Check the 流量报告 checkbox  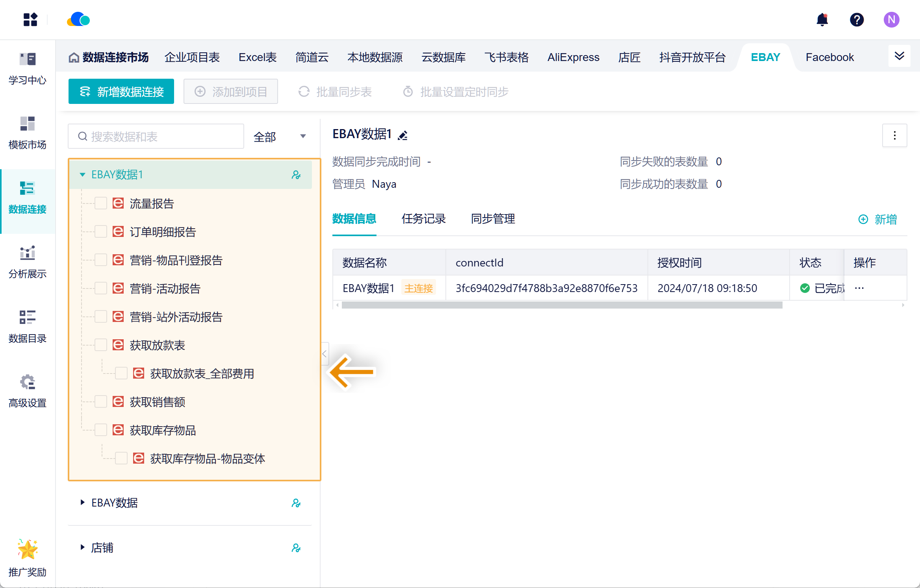(x=101, y=203)
